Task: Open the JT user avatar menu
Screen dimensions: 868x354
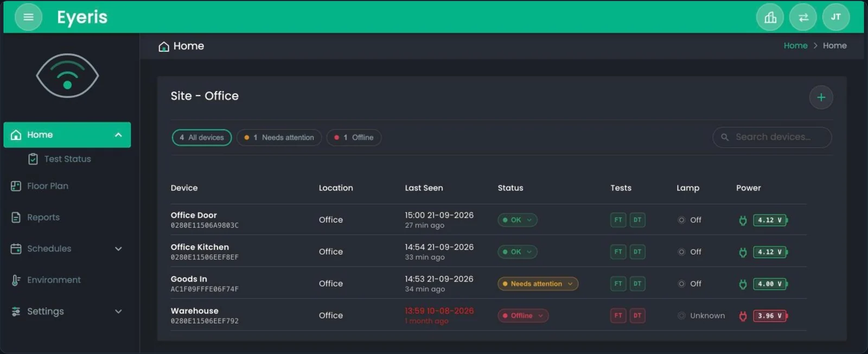Action: pyautogui.click(x=836, y=17)
